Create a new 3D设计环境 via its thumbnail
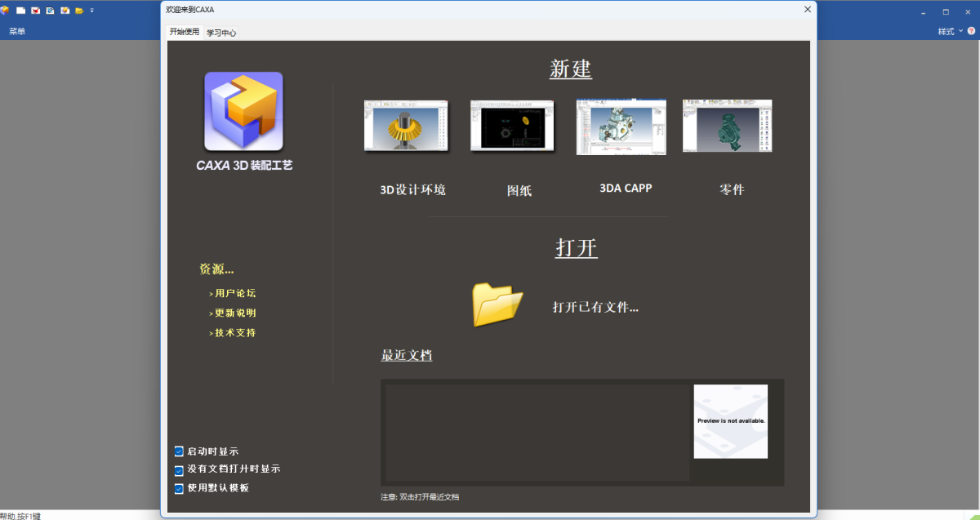Image resolution: width=980 pixels, height=520 pixels. click(x=406, y=126)
